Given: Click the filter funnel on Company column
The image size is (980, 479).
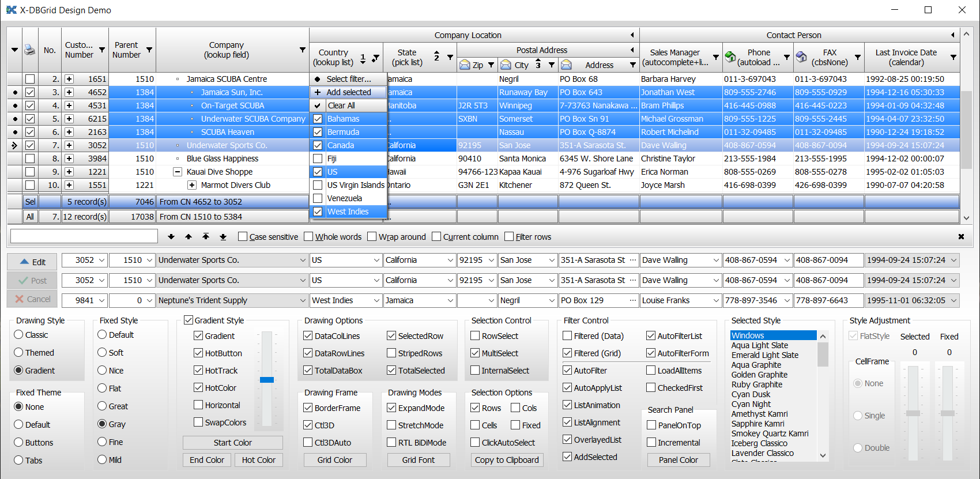Looking at the screenshot, I should pos(302,50).
